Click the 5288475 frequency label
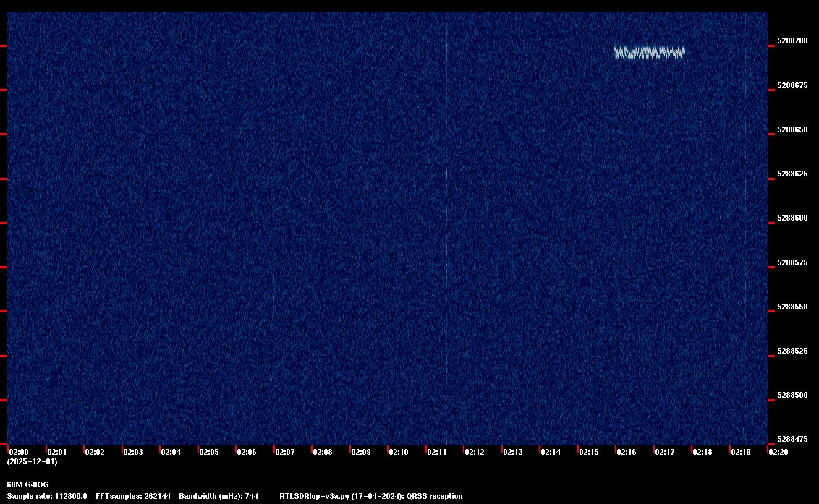This screenshot has height=504, width=819. point(792,439)
